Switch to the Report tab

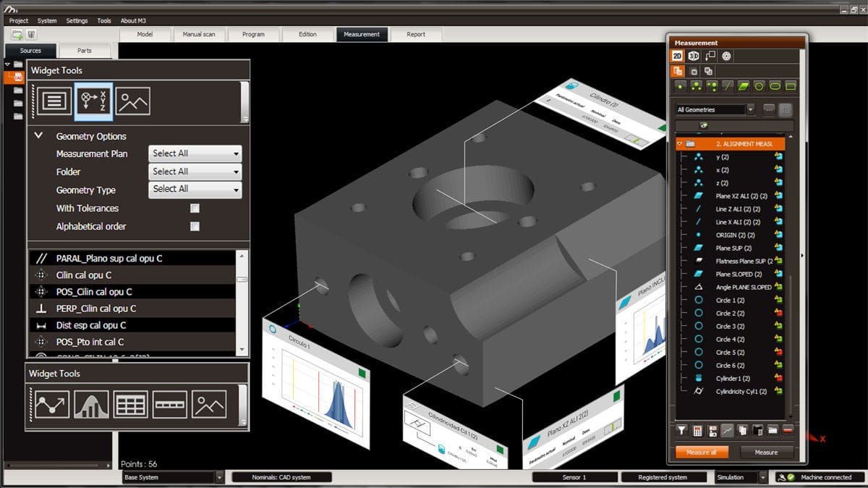click(417, 33)
